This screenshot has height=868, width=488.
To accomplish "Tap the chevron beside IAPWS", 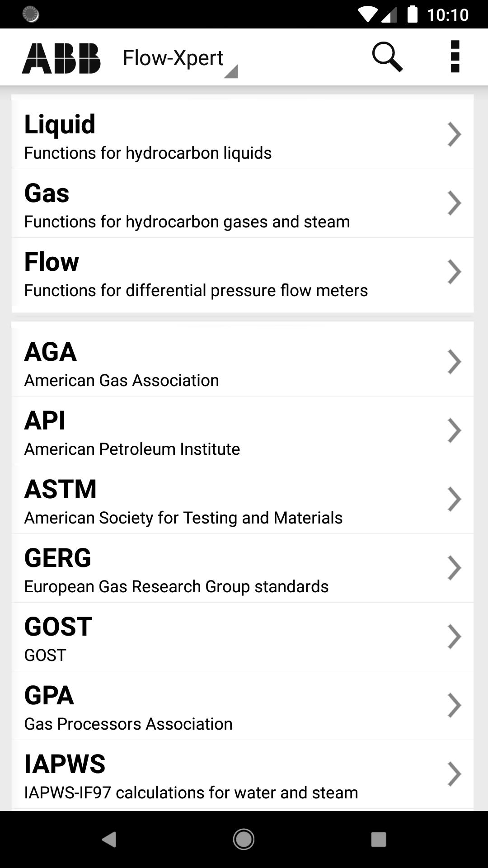I will [454, 774].
